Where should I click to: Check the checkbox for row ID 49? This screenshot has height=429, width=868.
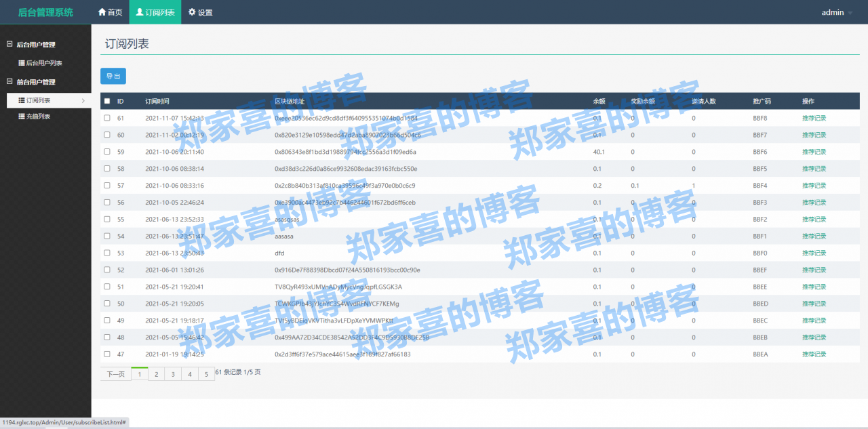pos(107,321)
